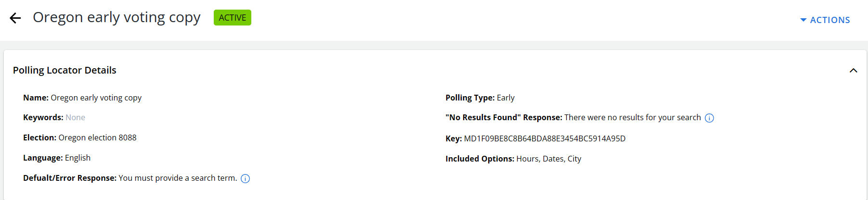
Task: Click info icon beside No Results Found response
Action: click(709, 118)
